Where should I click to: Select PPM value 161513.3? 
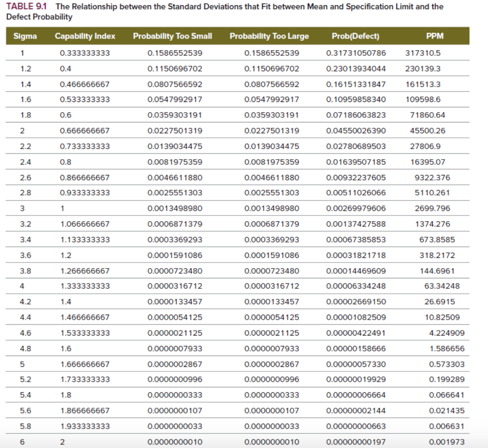pos(423,84)
